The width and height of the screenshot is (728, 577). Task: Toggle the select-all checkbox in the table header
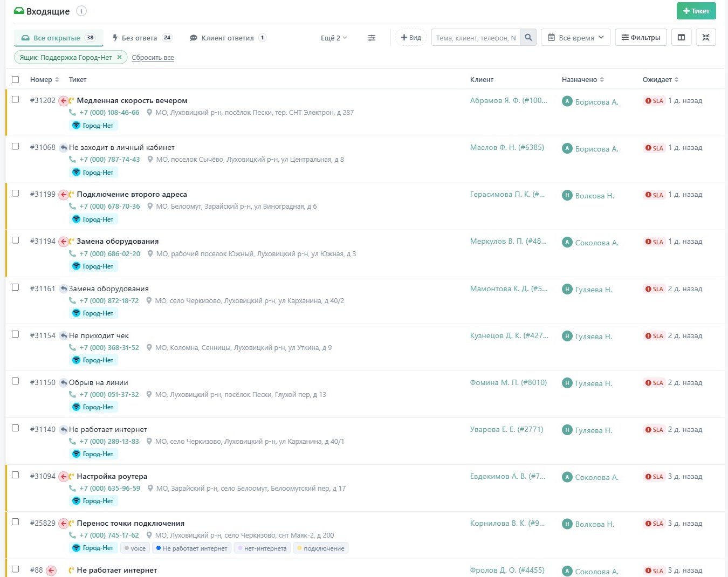[x=16, y=79]
